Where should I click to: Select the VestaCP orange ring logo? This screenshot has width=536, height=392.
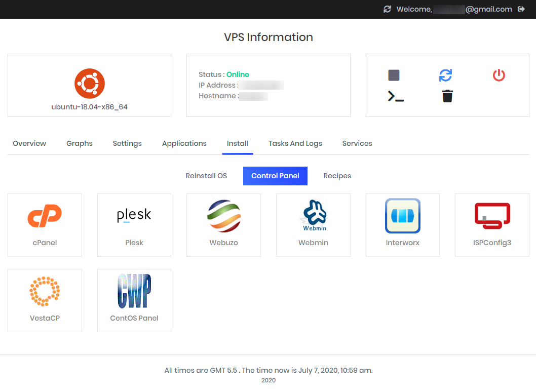coord(45,291)
